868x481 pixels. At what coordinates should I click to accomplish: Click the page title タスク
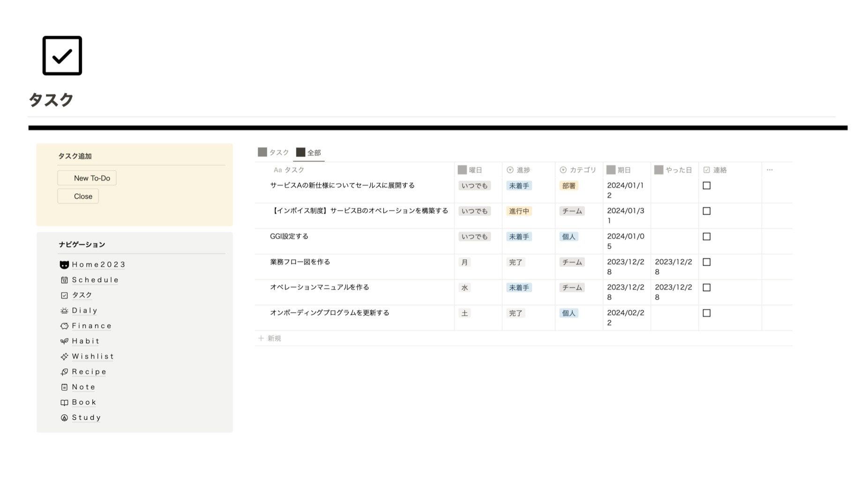[51, 99]
